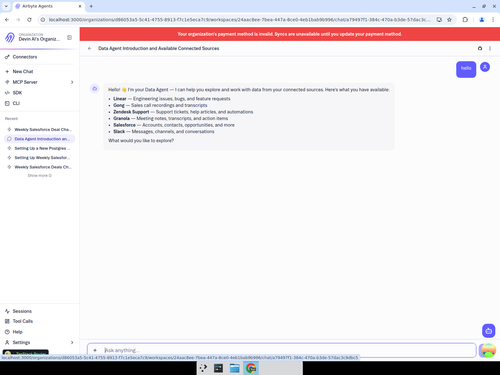Click the Salesforce list item text
500x375 pixels.
coord(174,125)
